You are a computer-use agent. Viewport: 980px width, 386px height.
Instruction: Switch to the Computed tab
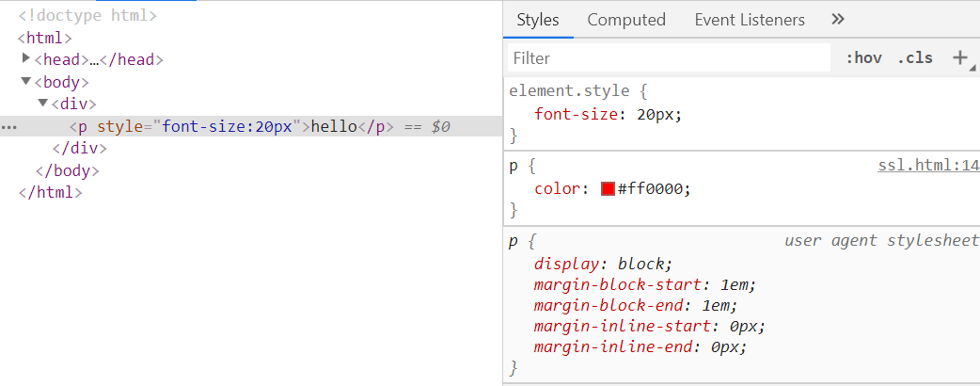pos(626,20)
